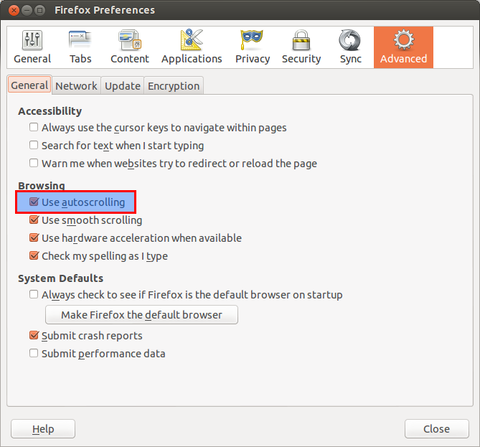Open the Applications preferences icon
Screen dimensions: 480x447
(x=192, y=40)
